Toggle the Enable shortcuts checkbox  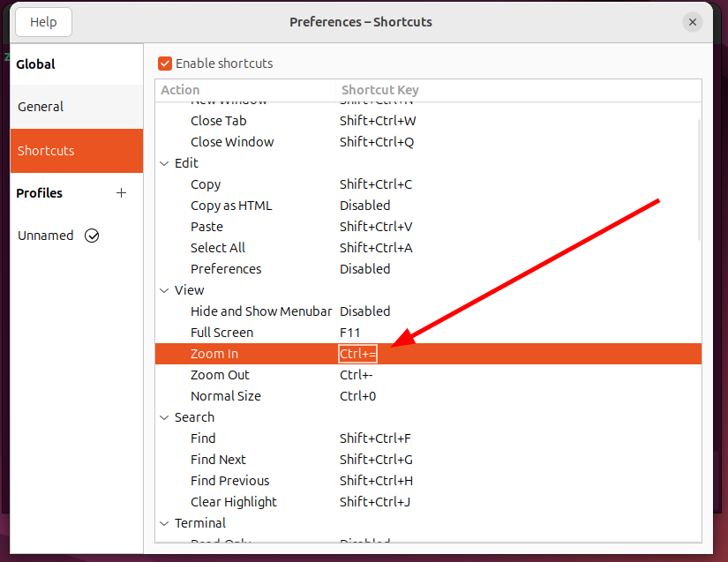(x=165, y=64)
